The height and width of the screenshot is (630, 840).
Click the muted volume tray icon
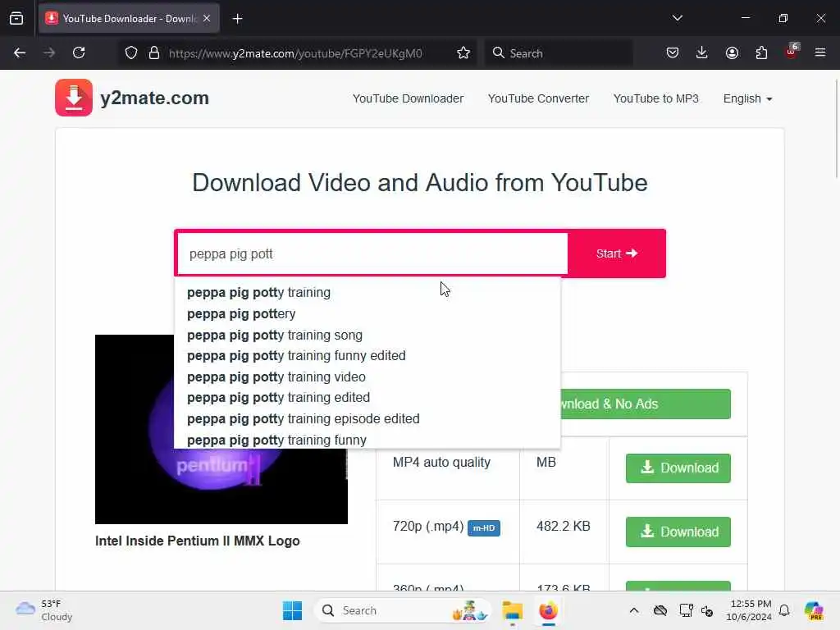click(707, 610)
